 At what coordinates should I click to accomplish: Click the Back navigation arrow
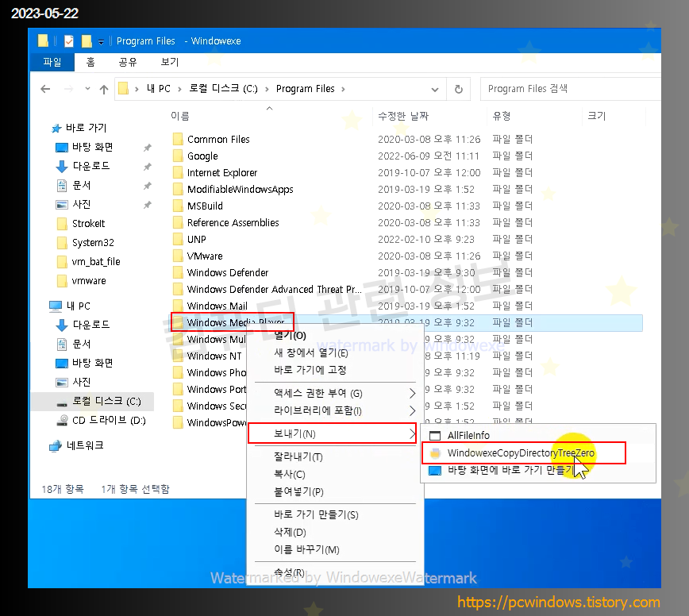coord(45,89)
